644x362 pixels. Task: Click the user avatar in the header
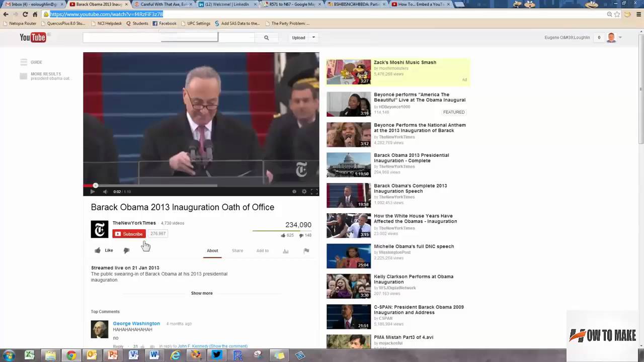[611, 38]
